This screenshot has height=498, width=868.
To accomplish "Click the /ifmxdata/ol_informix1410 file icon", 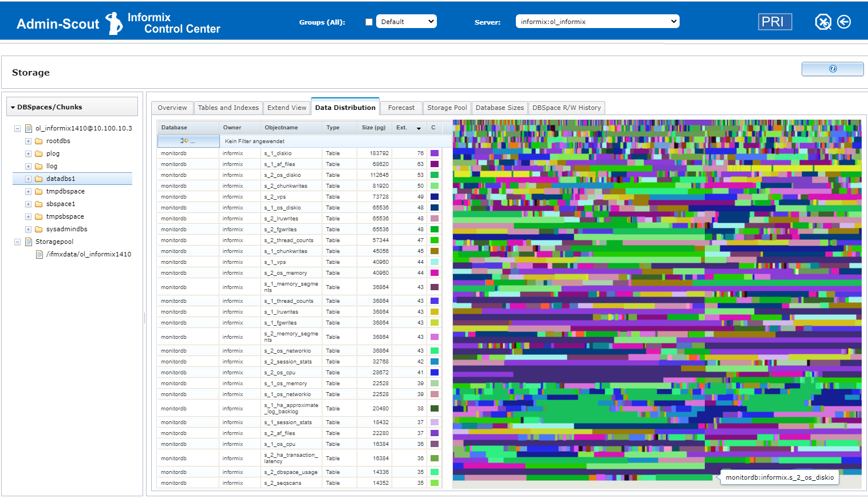I will tap(39, 254).
